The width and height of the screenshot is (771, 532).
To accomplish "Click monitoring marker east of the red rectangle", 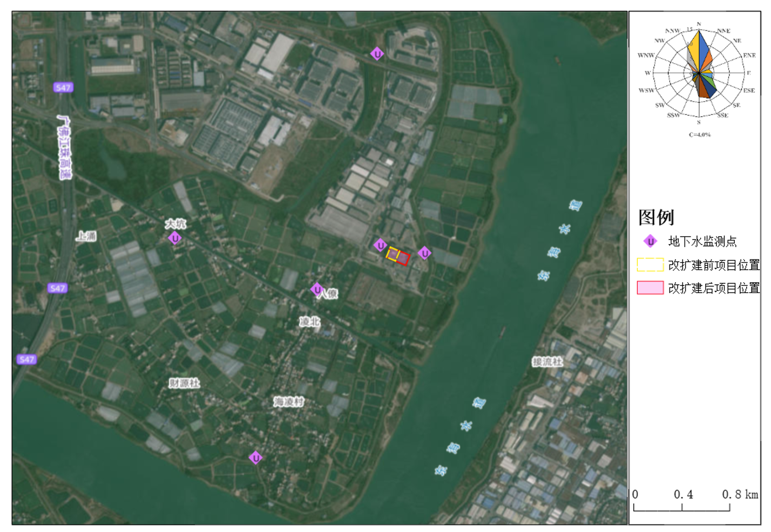I will [x=424, y=253].
